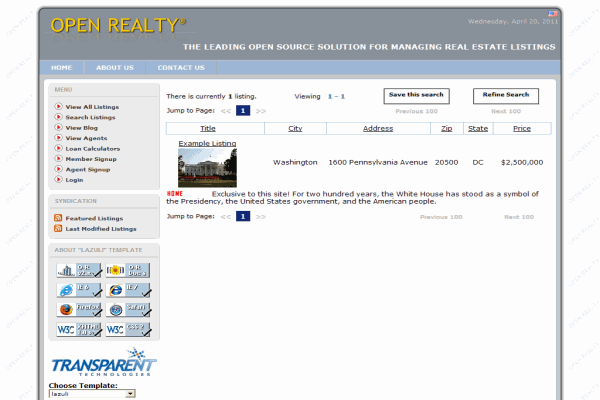Sort listings by the State column
Screen dimensions: 600x400
(478, 128)
